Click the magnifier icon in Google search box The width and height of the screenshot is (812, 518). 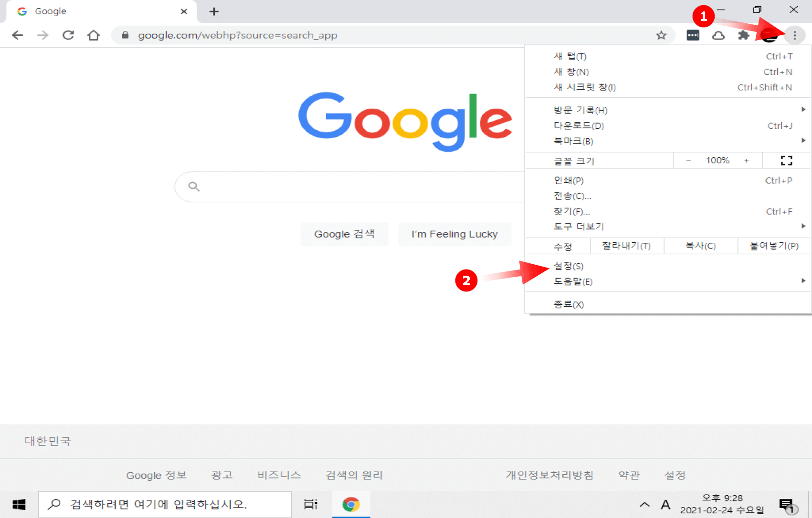coord(194,186)
